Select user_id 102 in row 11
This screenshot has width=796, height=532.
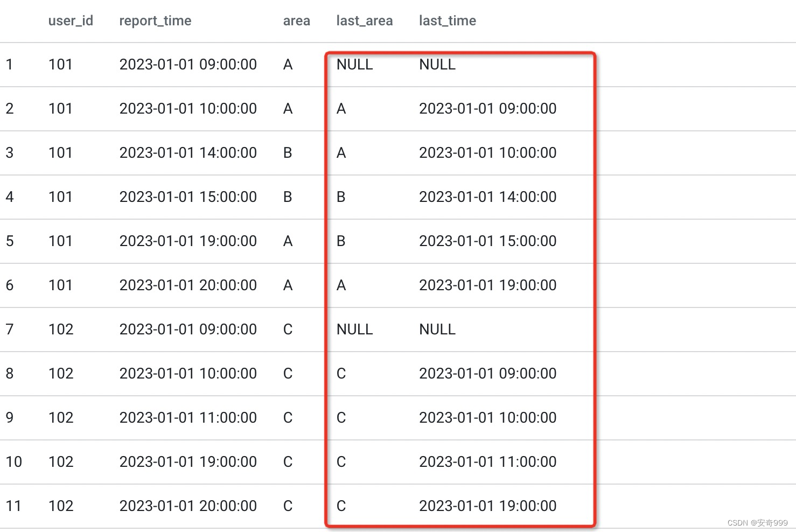(x=61, y=506)
